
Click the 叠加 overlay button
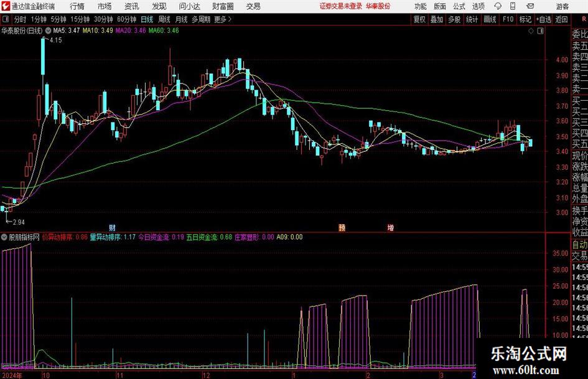point(437,19)
